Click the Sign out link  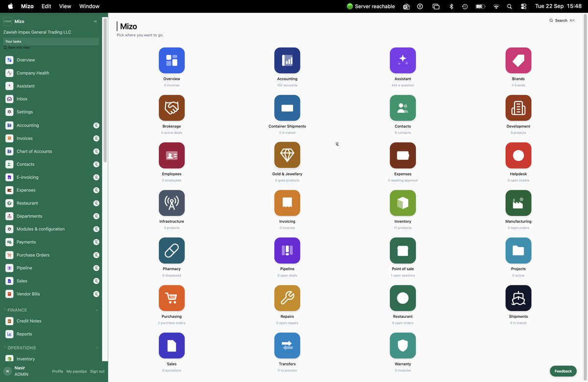pyautogui.click(x=97, y=371)
